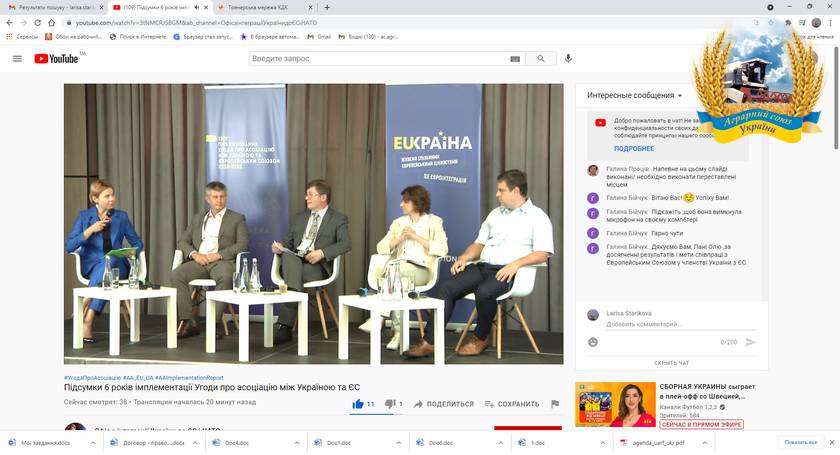Open the Обои на рабочий bookmark
Image resolution: width=840 pixels, height=455 pixels.
click(x=73, y=36)
